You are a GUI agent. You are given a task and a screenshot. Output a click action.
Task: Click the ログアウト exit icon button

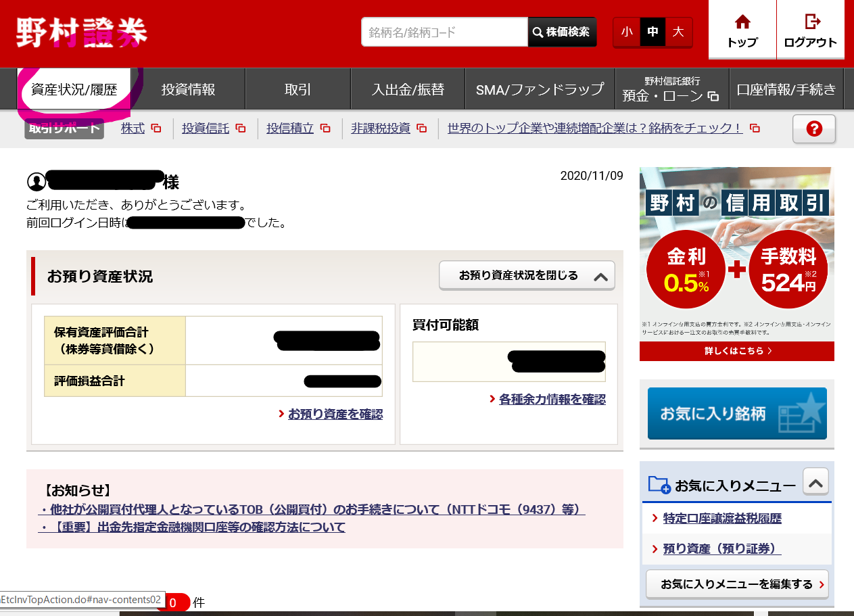tap(810, 30)
